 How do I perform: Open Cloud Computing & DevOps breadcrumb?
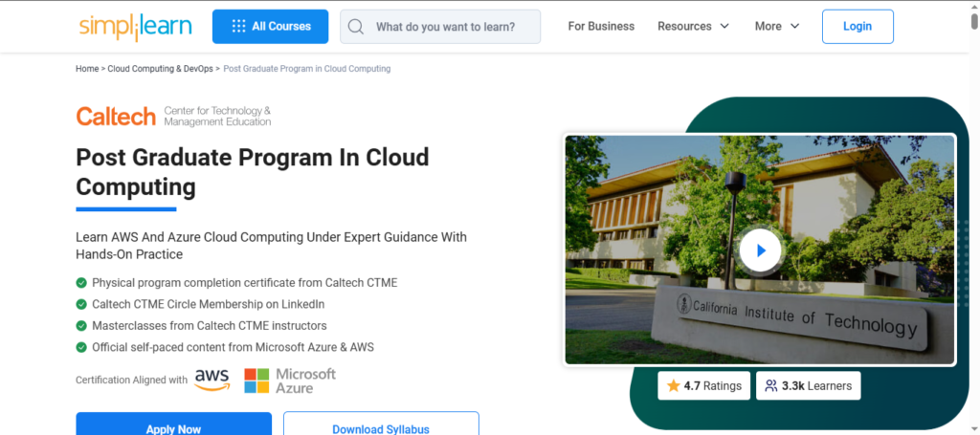(160, 69)
